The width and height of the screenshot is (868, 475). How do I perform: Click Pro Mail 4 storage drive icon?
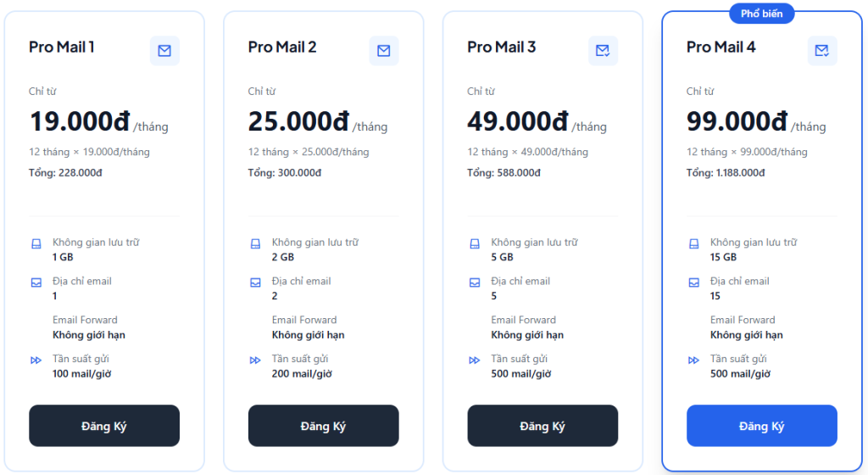point(694,243)
